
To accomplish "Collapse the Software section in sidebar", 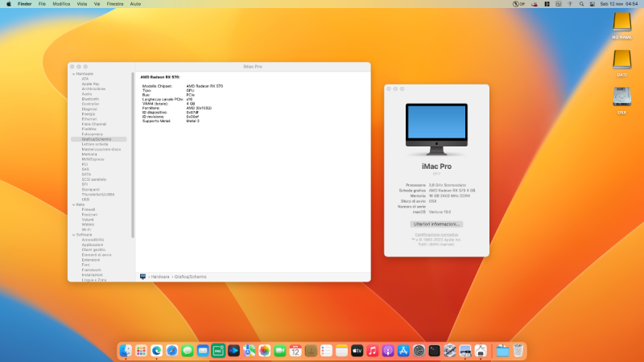I will pyautogui.click(x=73, y=234).
